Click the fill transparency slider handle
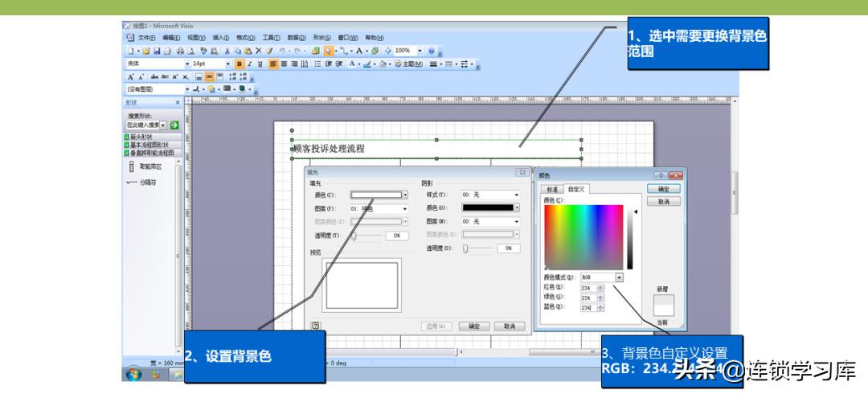The width and height of the screenshot is (868, 394). tap(354, 236)
